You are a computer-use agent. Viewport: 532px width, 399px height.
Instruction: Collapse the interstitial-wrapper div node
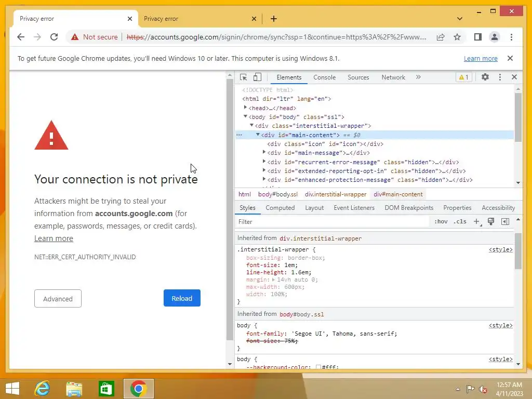point(251,125)
